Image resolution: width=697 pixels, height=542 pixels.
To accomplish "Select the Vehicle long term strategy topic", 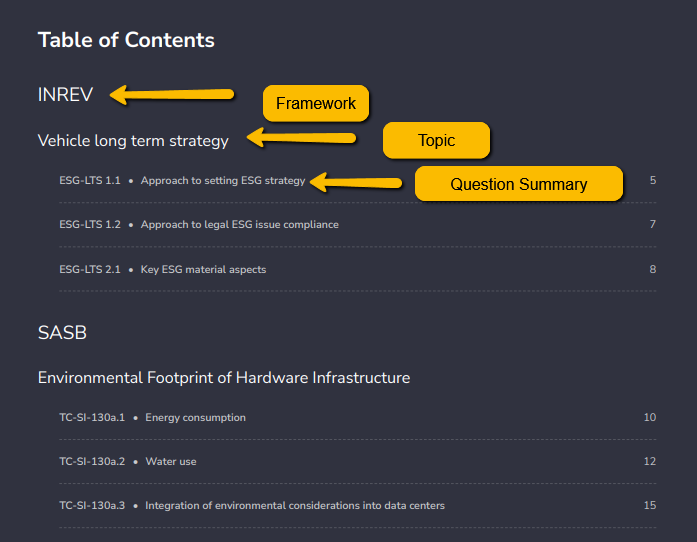I will point(133,141).
